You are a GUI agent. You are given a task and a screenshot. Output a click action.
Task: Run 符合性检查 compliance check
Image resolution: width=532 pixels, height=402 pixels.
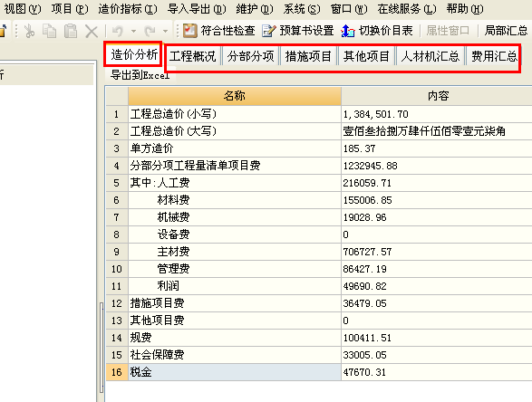click(x=218, y=31)
